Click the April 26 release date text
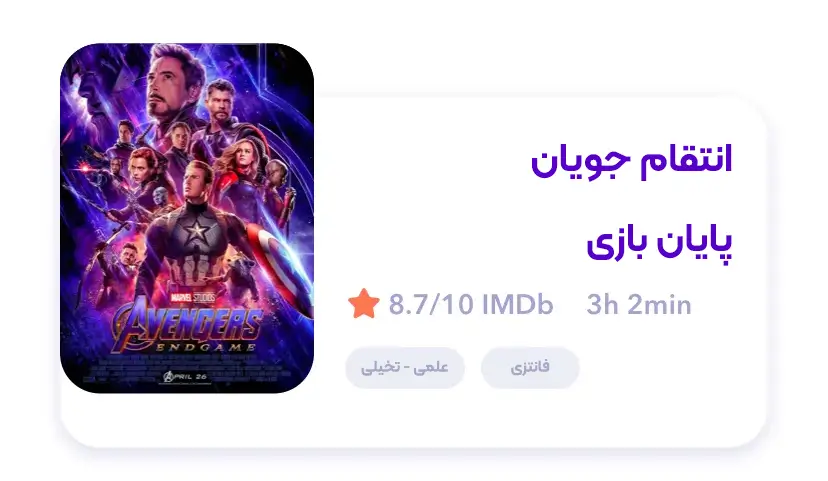828x481 pixels. [x=186, y=376]
